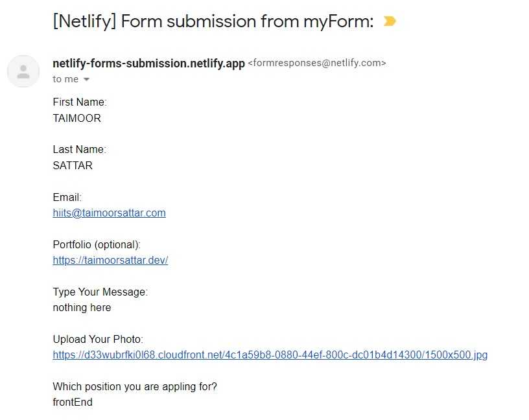Click the "Which position you are appling for?" text

click(x=135, y=386)
